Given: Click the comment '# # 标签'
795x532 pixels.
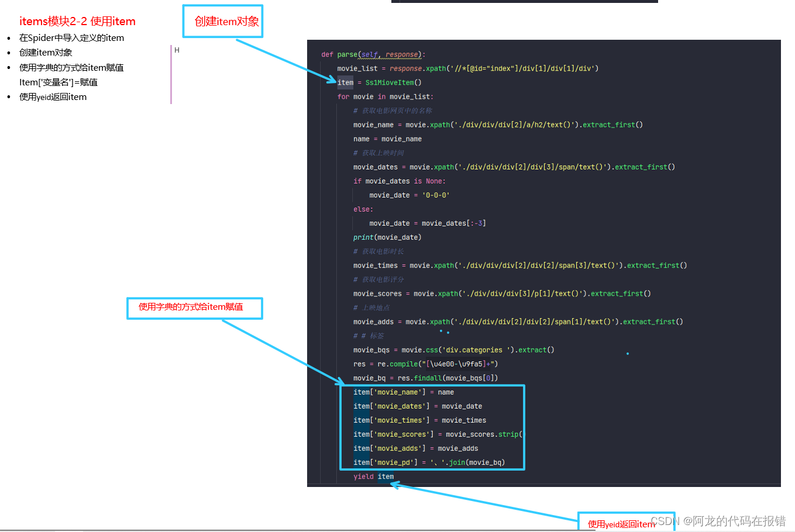Looking at the screenshot, I should click(x=369, y=336).
